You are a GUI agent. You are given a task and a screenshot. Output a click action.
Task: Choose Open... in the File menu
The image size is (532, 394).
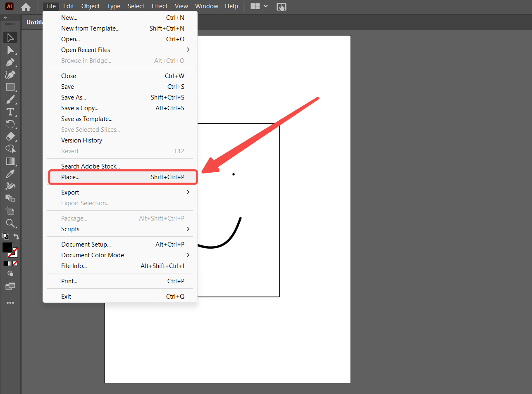[120, 39]
